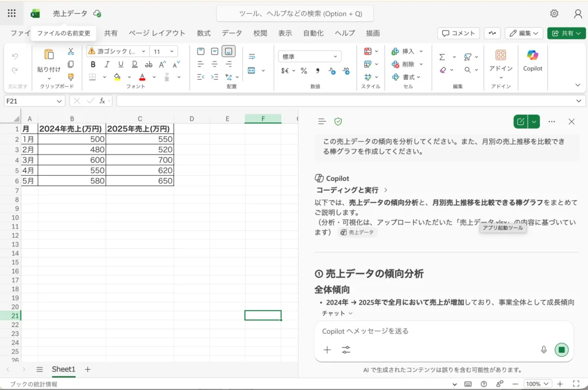The height and width of the screenshot is (390, 588).
Task: Open the app launcher grid
Action: (11, 14)
